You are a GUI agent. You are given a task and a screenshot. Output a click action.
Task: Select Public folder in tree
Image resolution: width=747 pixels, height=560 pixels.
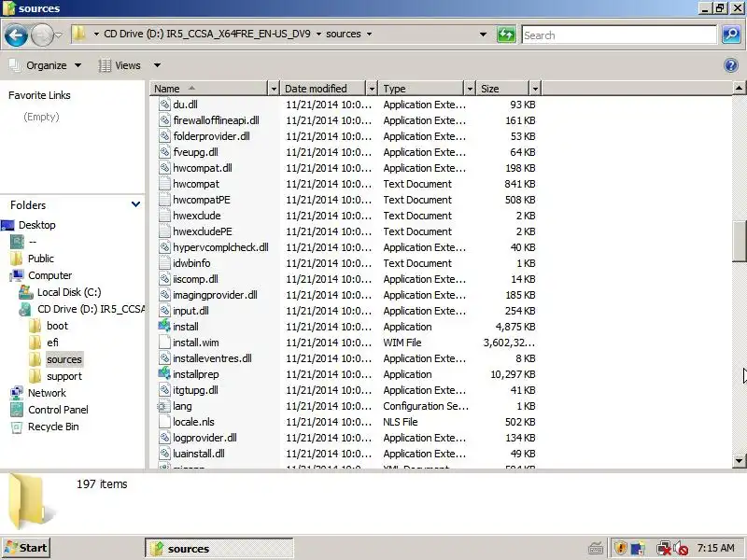pyautogui.click(x=40, y=259)
